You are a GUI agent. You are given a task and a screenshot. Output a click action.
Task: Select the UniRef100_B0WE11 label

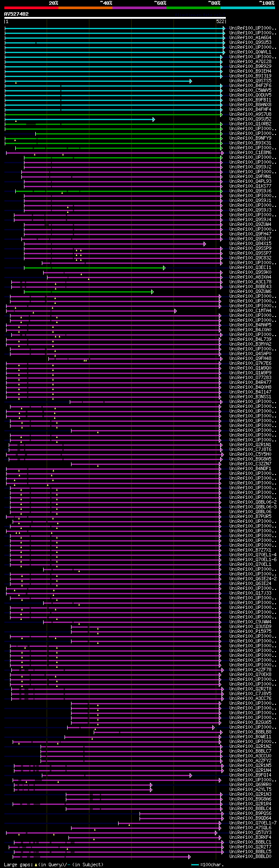(250, 737)
